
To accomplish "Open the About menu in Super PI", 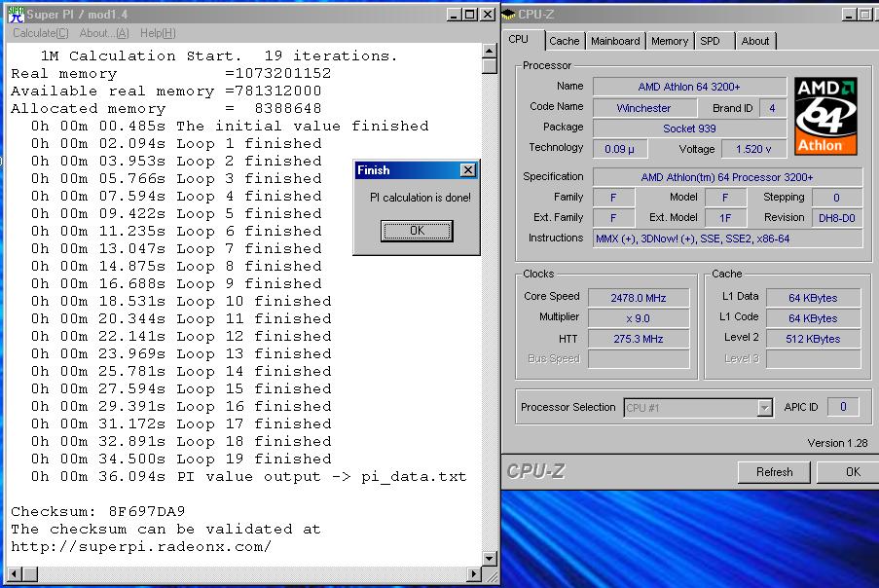I will [104, 33].
